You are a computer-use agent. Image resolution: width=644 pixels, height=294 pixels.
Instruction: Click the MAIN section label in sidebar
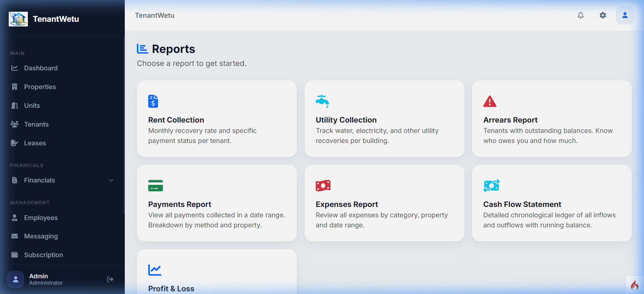[x=17, y=53]
